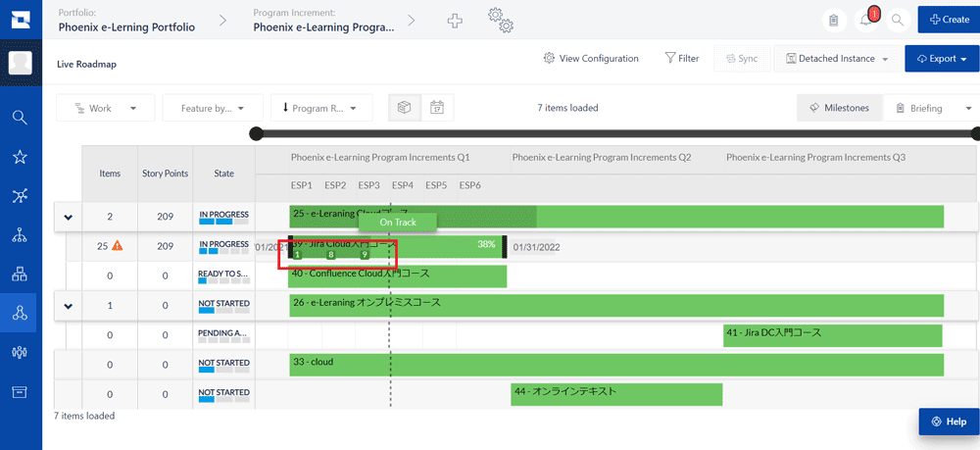
Task: Click the chevron after Portfolio breadcrumb
Action: pos(223,21)
